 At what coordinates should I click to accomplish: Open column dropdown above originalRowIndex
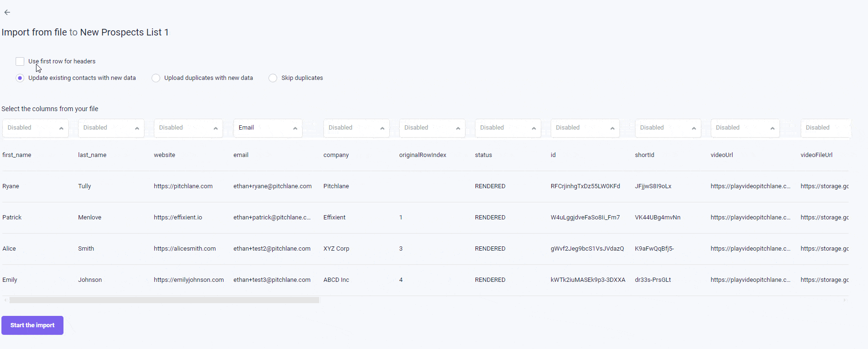click(432, 128)
